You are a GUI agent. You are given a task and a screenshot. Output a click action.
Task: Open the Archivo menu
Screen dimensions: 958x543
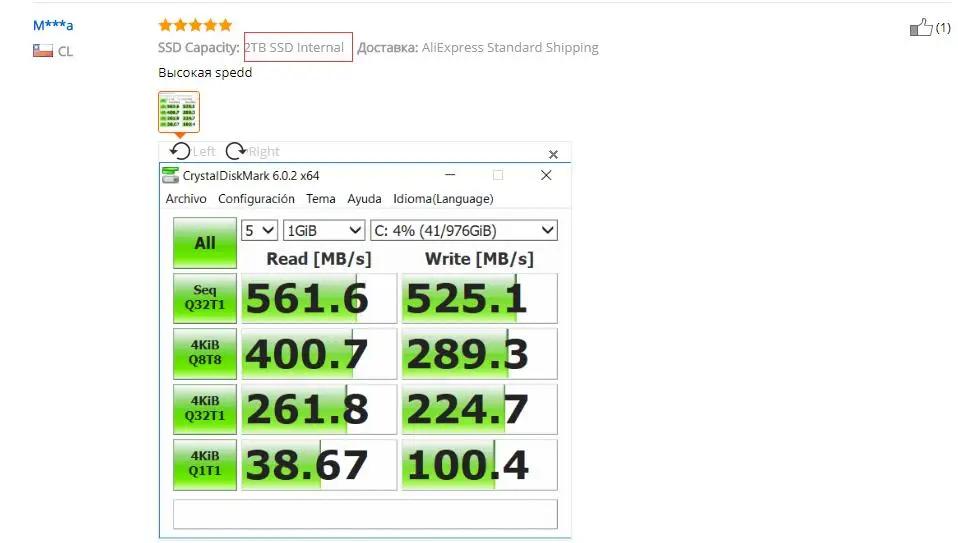pyautogui.click(x=186, y=199)
